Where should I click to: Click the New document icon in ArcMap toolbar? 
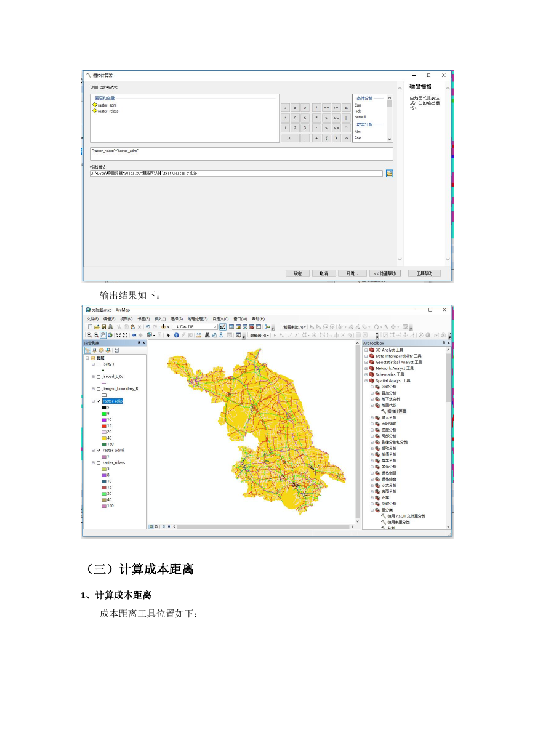click(x=90, y=327)
